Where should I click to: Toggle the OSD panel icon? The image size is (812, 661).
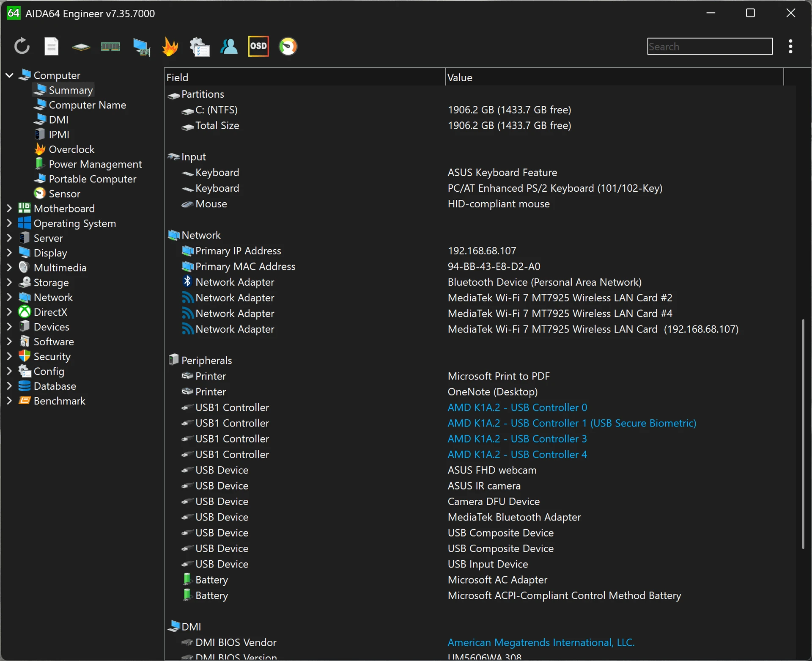[x=258, y=46]
